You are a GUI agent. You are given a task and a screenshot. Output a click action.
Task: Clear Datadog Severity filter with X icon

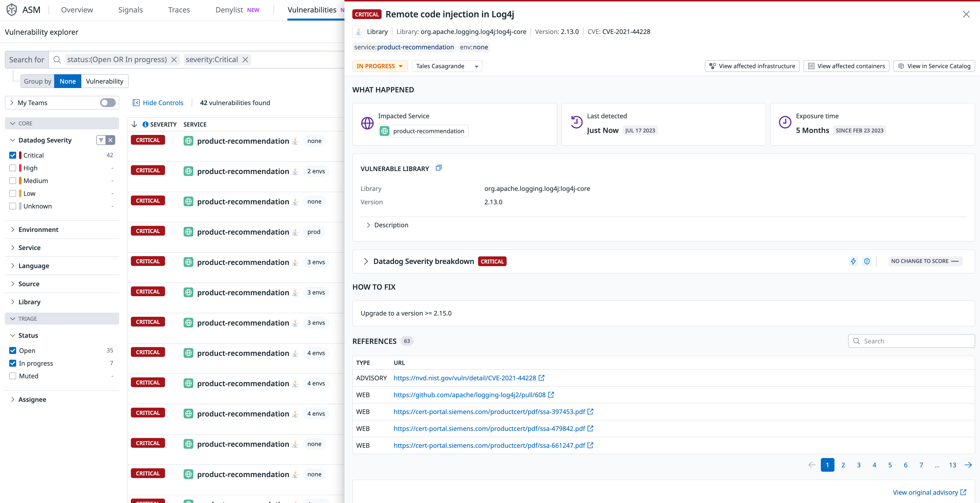click(110, 140)
